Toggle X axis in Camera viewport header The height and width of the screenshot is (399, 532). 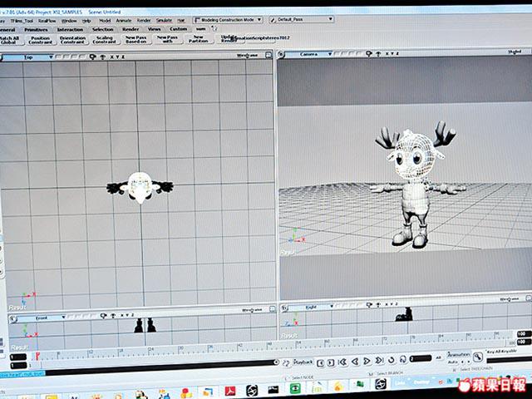[387, 53]
